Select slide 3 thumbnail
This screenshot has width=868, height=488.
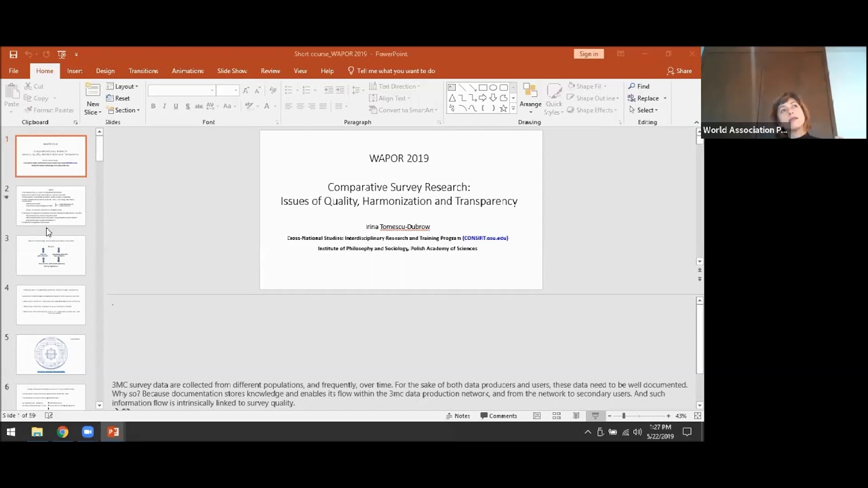pyautogui.click(x=51, y=256)
